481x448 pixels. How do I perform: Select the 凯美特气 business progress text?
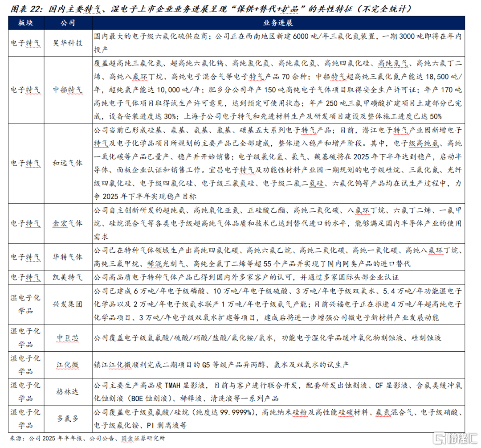pyautogui.click(x=246, y=277)
